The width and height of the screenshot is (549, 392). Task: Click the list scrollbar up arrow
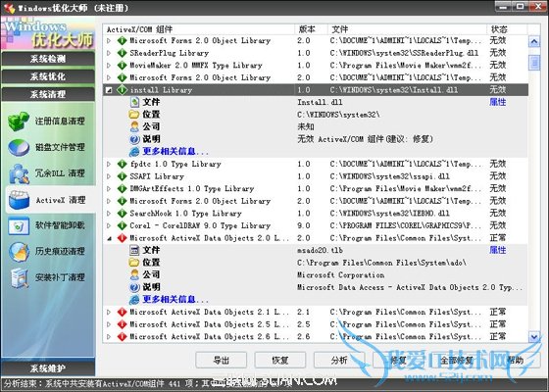[534, 42]
